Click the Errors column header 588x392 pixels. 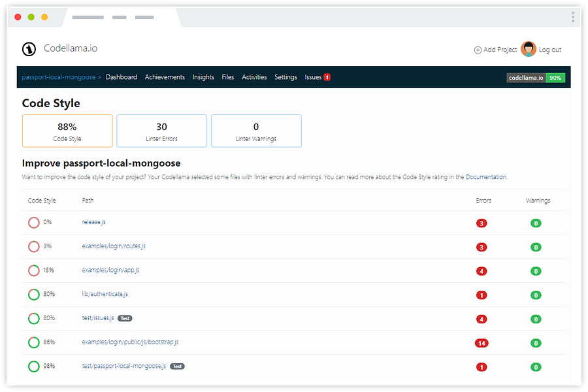483,201
